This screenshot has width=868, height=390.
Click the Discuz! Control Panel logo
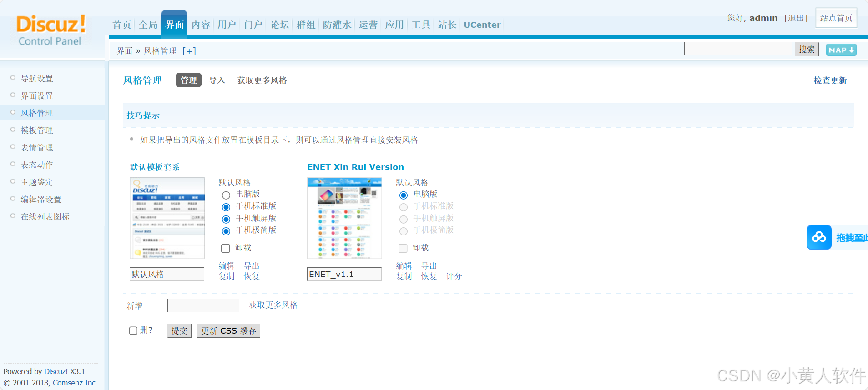(51, 30)
